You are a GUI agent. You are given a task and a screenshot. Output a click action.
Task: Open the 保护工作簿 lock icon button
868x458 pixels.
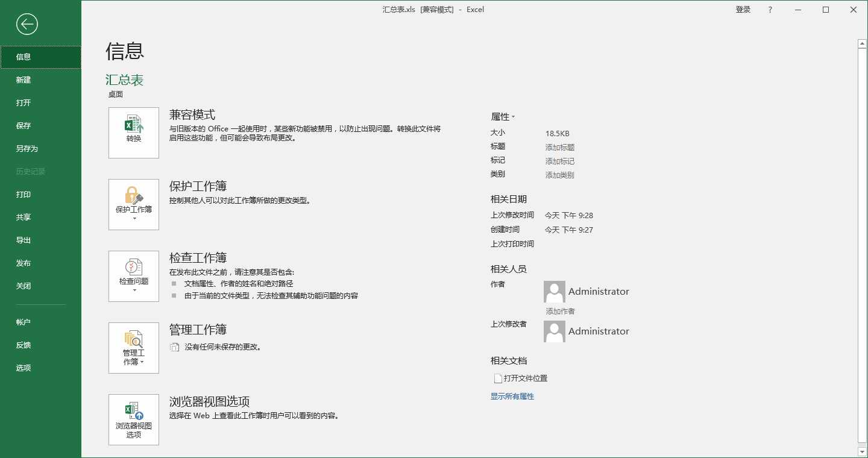[134, 204]
